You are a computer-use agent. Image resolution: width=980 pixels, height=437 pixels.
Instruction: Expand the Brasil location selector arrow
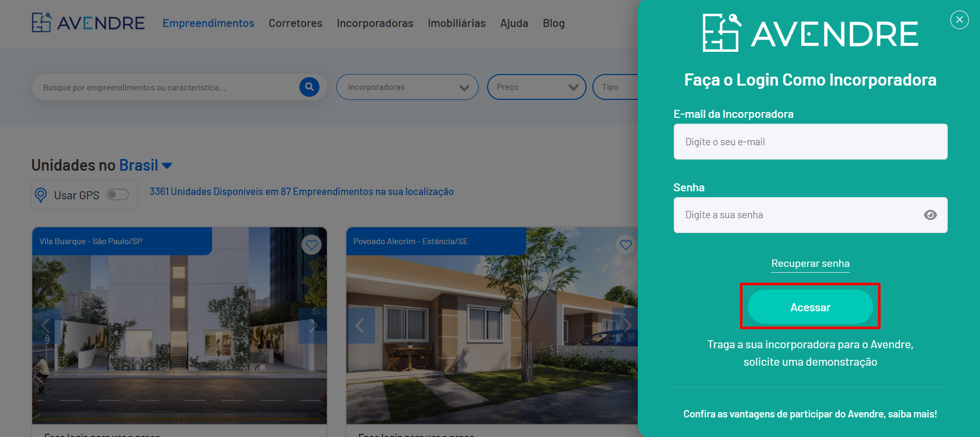click(167, 166)
